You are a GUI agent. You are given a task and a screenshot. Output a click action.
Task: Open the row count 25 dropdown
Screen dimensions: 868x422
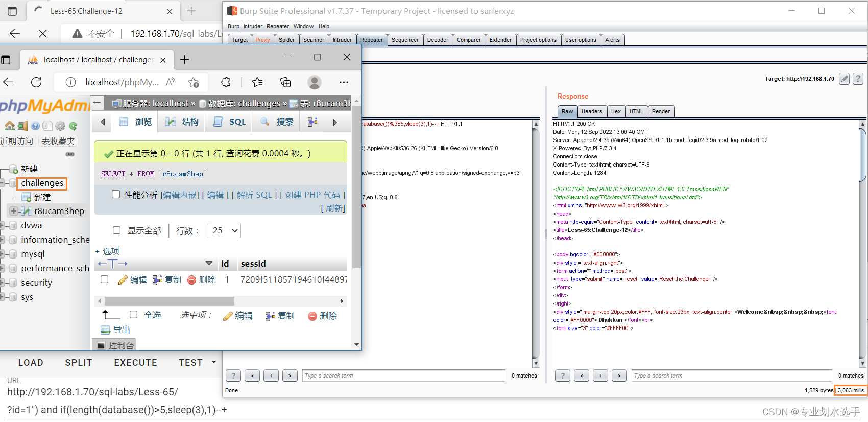[224, 230]
